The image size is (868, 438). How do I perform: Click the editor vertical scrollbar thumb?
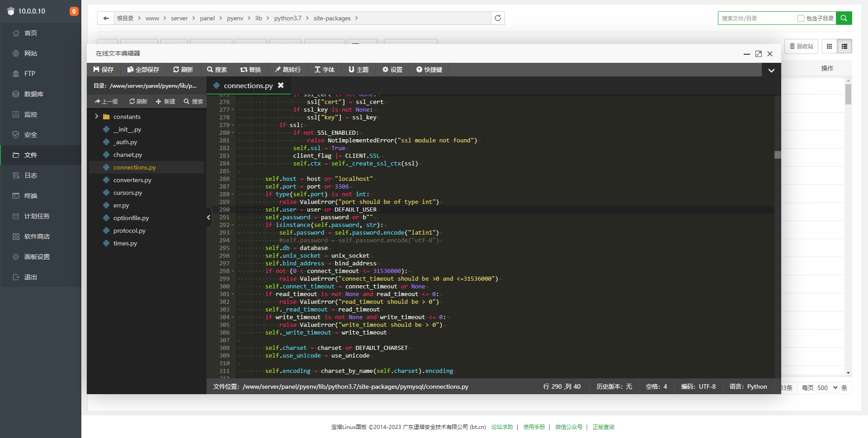pos(778,155)
